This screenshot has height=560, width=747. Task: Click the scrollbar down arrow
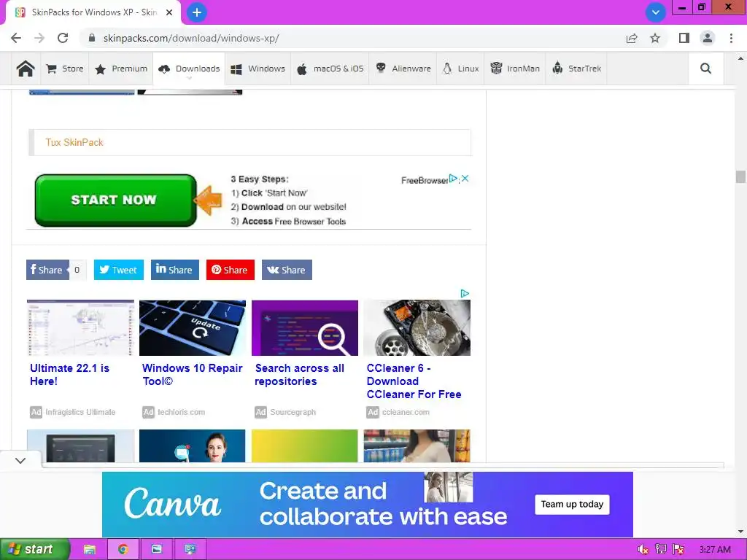[740, 532]
